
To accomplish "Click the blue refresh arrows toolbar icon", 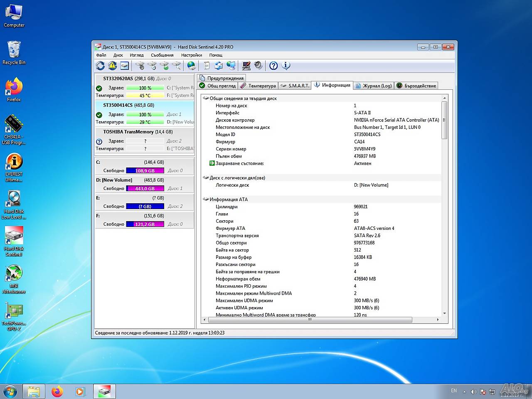I will point(100,66).
